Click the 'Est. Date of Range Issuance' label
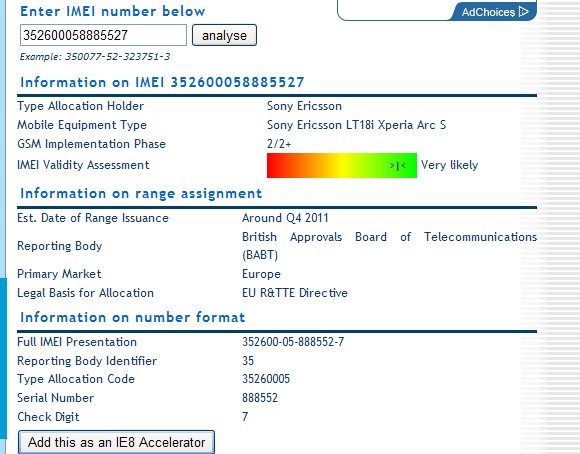Image resolution: width=580 pixels, height=454 pixels. click(x=93, y=218)
